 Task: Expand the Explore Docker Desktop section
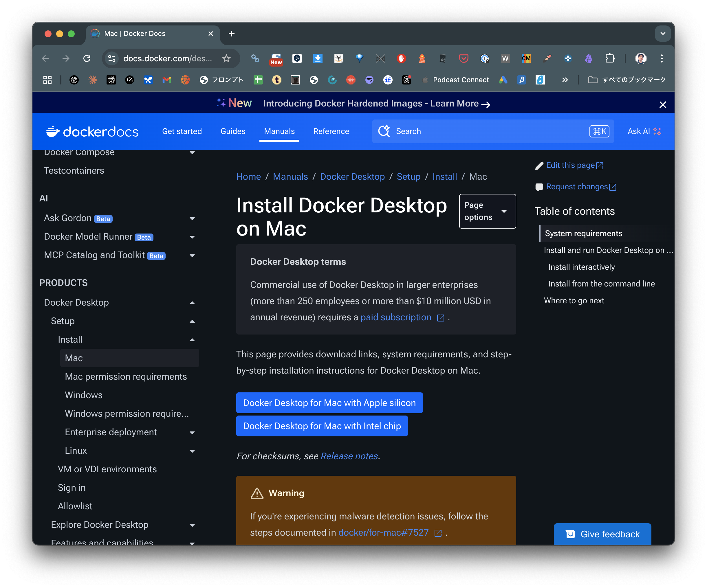[192, 525]
